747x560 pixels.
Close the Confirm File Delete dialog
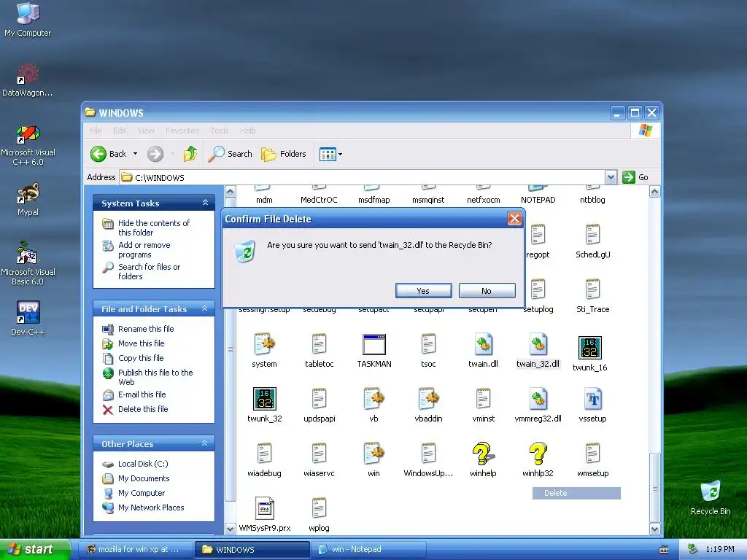[514, 219]
